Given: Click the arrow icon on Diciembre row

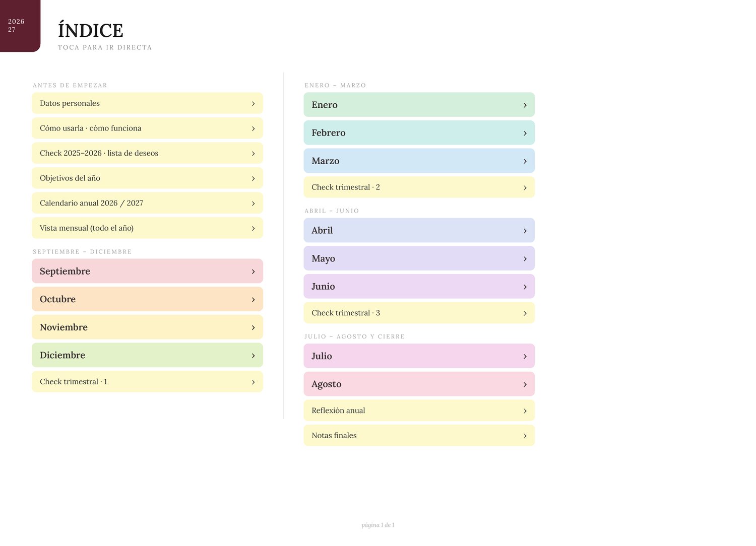Looking at the screenshot, I should [x=253, y=356].
